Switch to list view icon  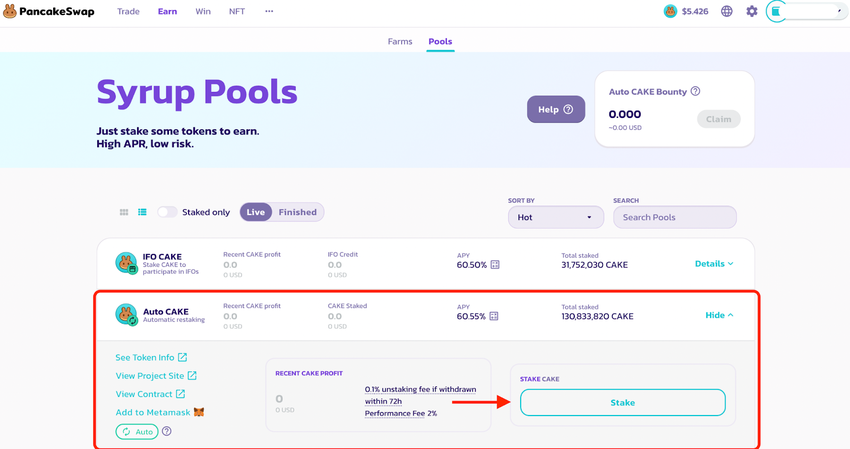pos(142,212)
